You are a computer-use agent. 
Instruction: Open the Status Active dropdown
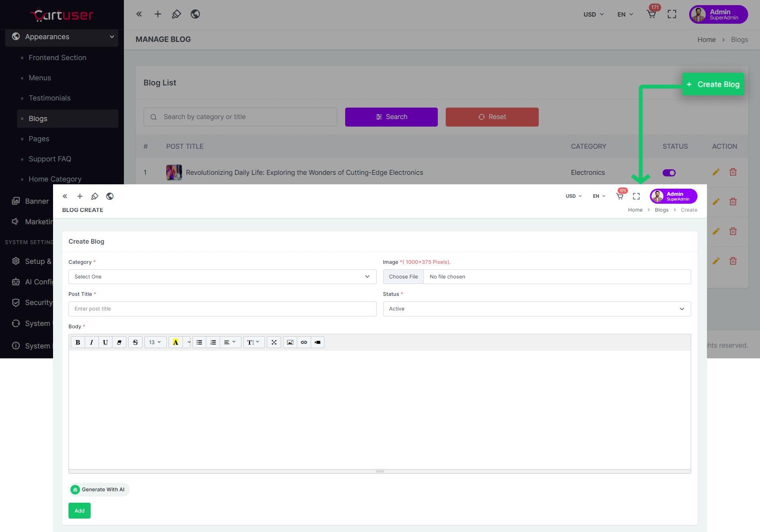click(536, 309)
